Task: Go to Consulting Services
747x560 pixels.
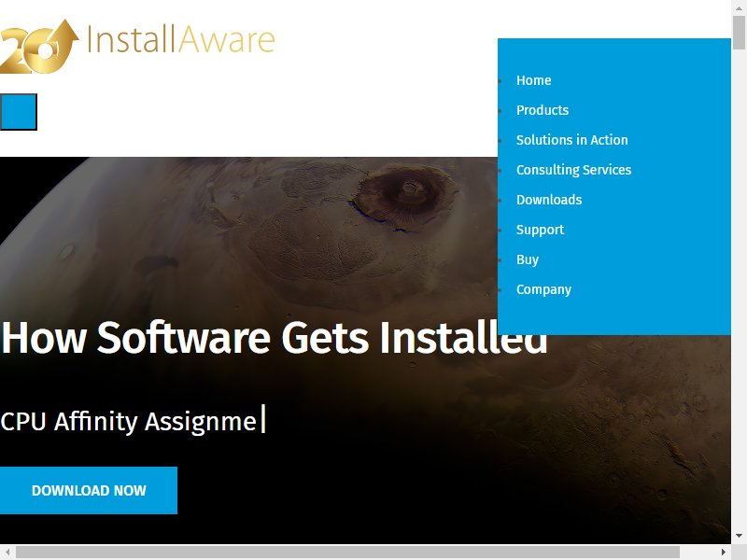Action: (x=573, y=170)
